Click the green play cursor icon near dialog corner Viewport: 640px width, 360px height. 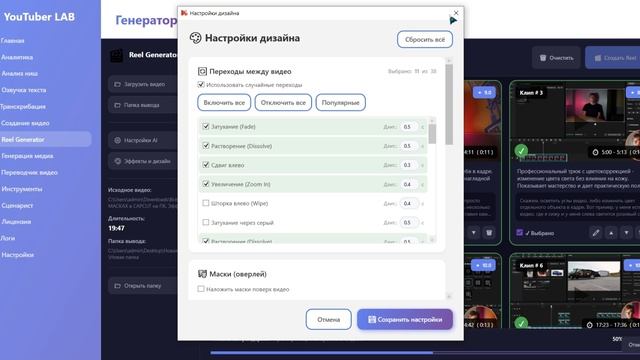(453, 20)
